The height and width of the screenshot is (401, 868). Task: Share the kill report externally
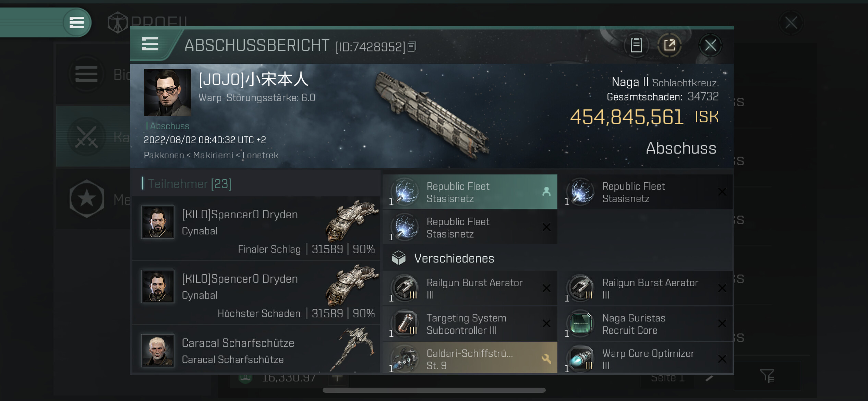pos(670,45)
